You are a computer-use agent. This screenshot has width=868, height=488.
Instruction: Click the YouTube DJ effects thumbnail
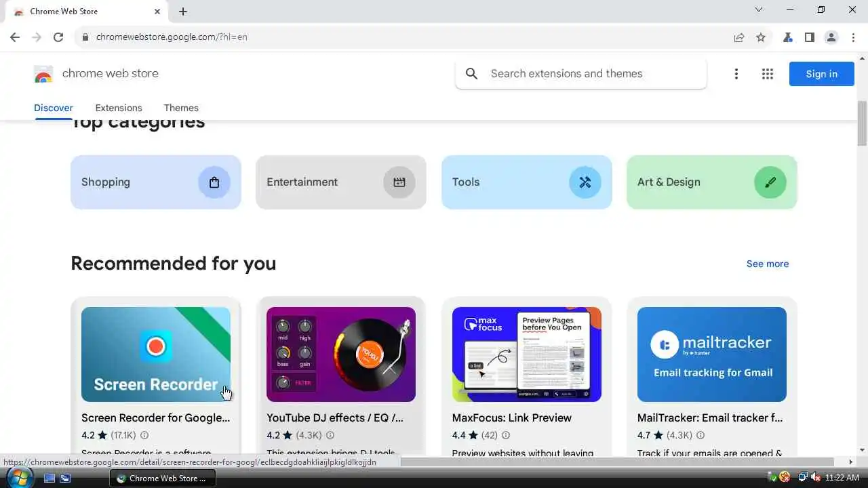pos(341,354)
